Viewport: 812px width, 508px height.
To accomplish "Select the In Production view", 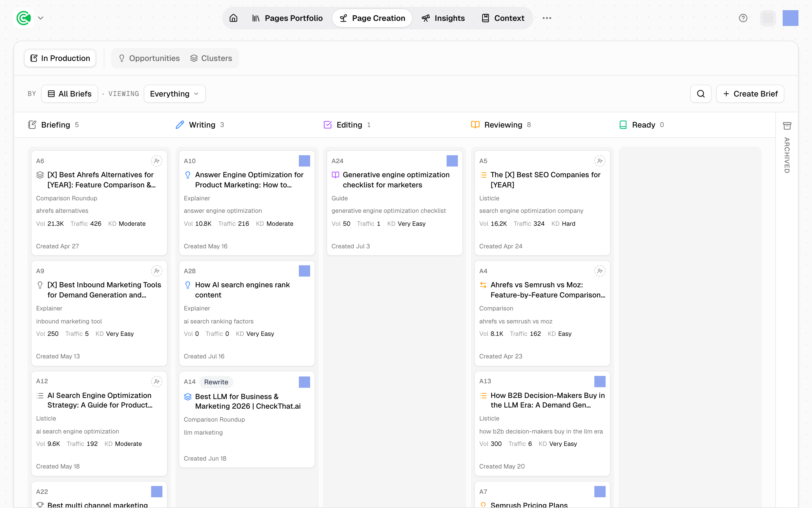I will click(x=60, y=58).
